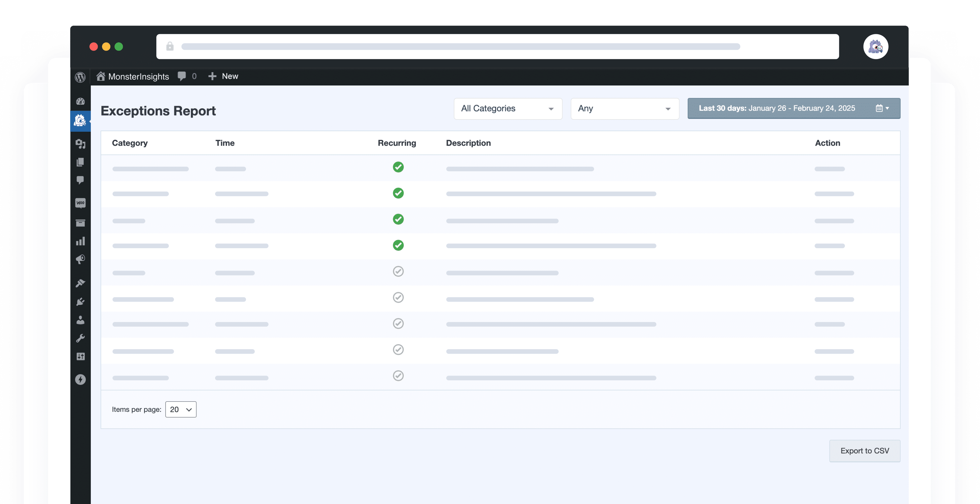Toggle the last row's gray recurring checkmark

pos(398,376)
